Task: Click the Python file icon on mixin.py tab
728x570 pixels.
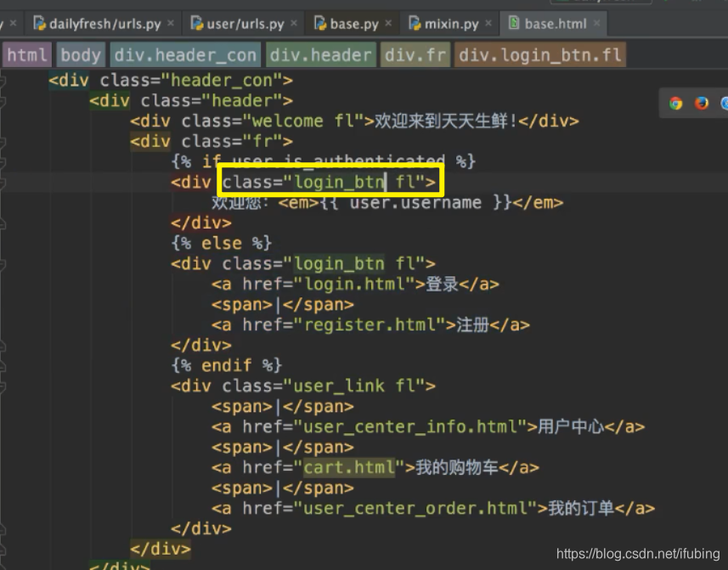Action: point(415,23)
